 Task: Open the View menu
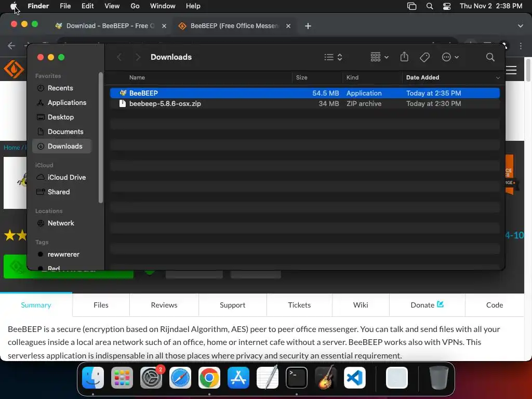click(x=112, y=6)
